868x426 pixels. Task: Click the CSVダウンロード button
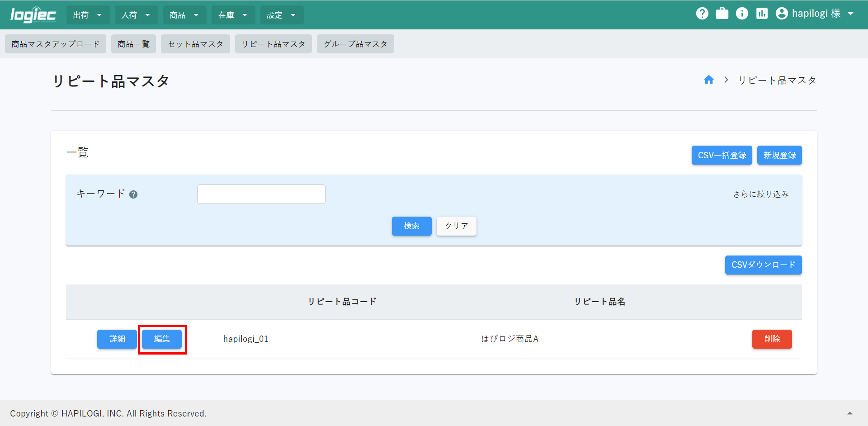(763, 265)
